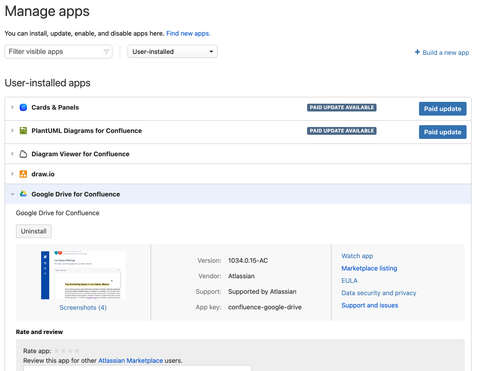Click the vendor value Atlassian
483x371 pixels.
241,276
